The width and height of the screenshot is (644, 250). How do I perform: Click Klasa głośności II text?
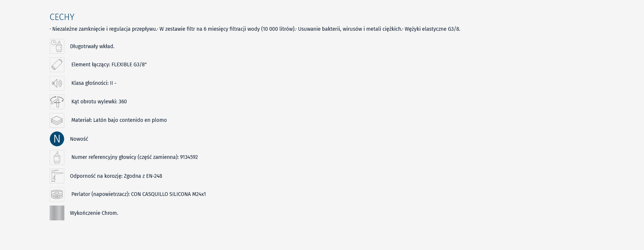coord(94,83)
